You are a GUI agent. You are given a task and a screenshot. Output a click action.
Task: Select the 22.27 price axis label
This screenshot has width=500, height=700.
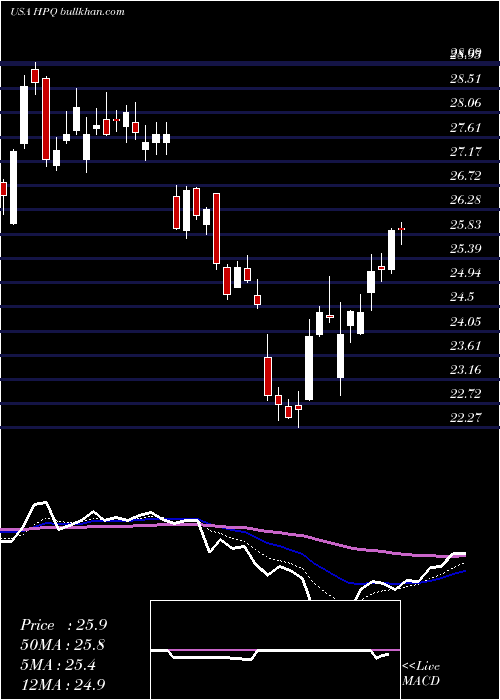466,418
